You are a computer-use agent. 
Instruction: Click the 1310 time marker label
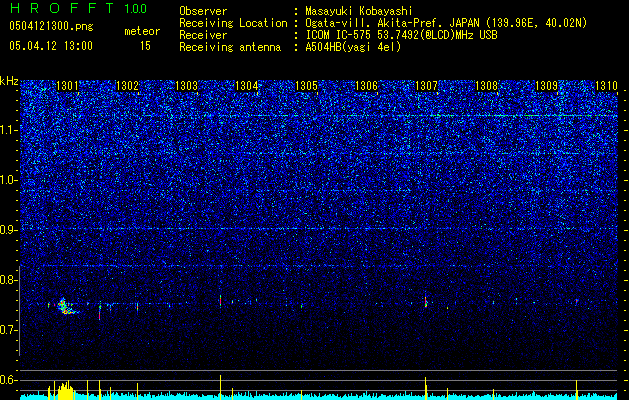tap(606, 85)
